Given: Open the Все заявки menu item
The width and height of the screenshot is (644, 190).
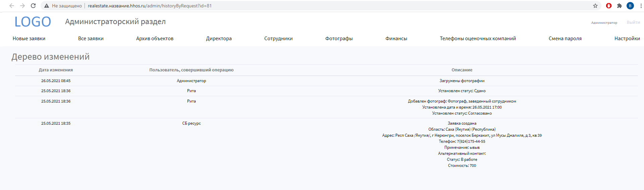Looking at the screenshot, I should click(x=91, y=39).
